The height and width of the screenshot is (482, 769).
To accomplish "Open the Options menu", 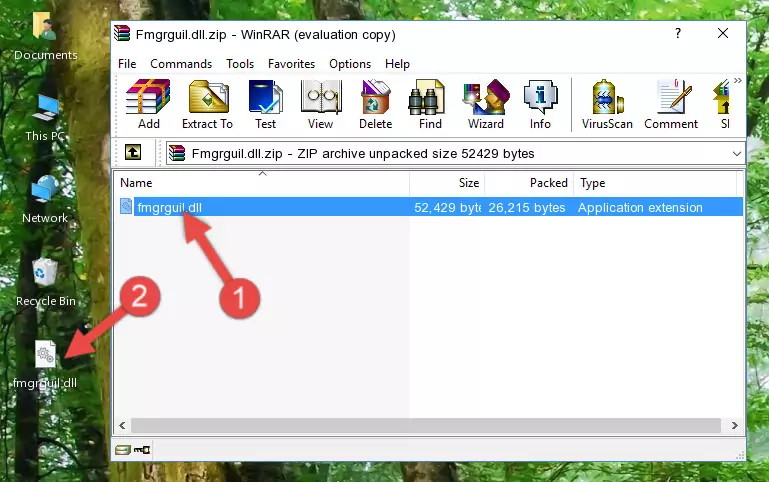I will point(350,64).
